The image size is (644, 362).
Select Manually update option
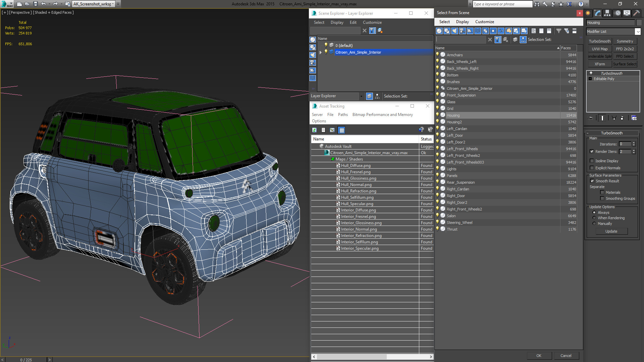594,224
